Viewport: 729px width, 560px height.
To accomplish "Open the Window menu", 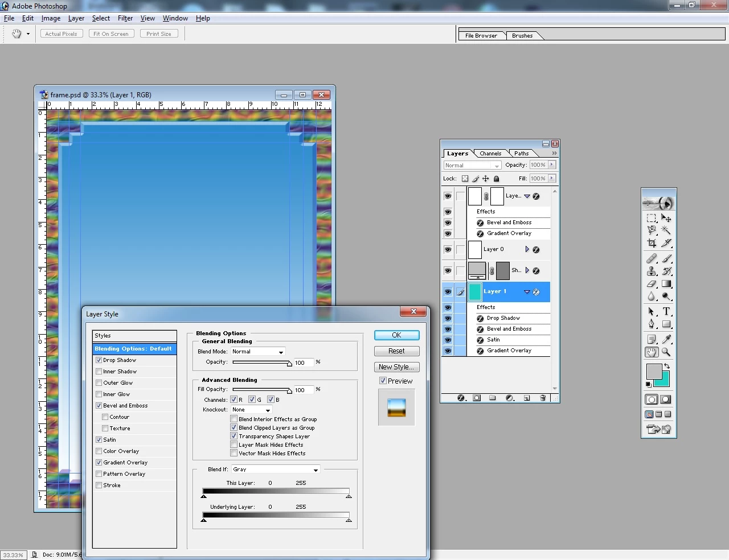I will point(175,18).
